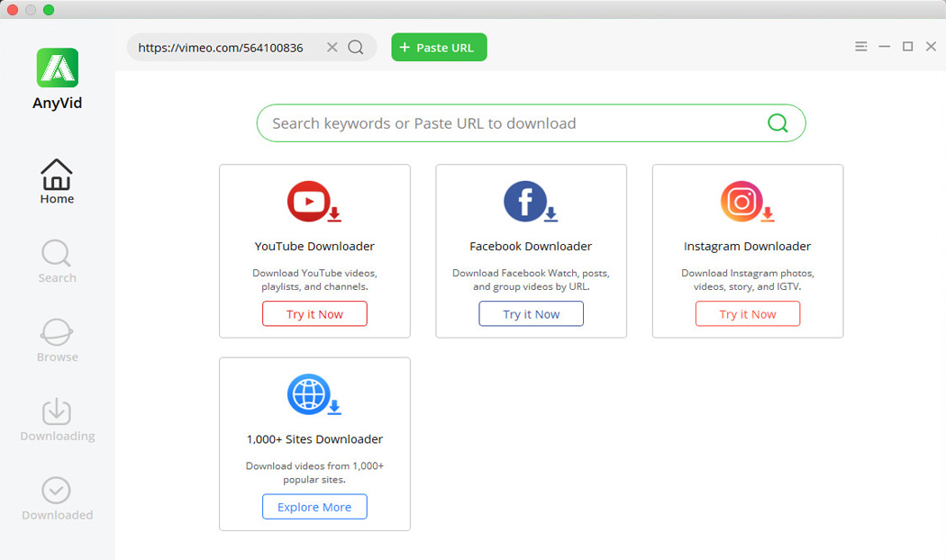Click the Facebook Downloader icon
The width and height of the screenshot is (946, 560).
tap(531, 202)
